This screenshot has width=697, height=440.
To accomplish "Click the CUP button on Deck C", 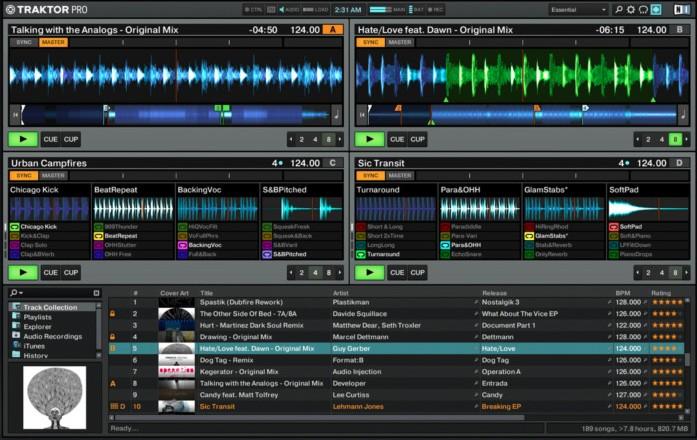I will click(71, 272).
